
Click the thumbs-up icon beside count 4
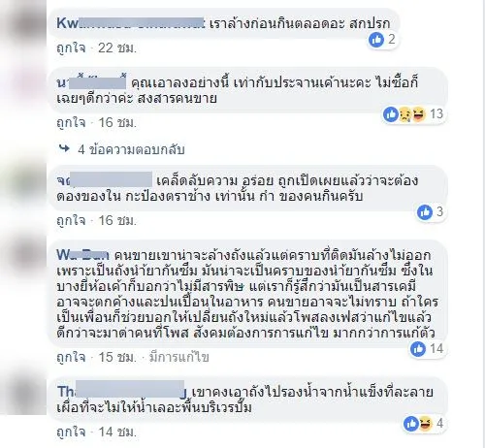pos(411,424)
